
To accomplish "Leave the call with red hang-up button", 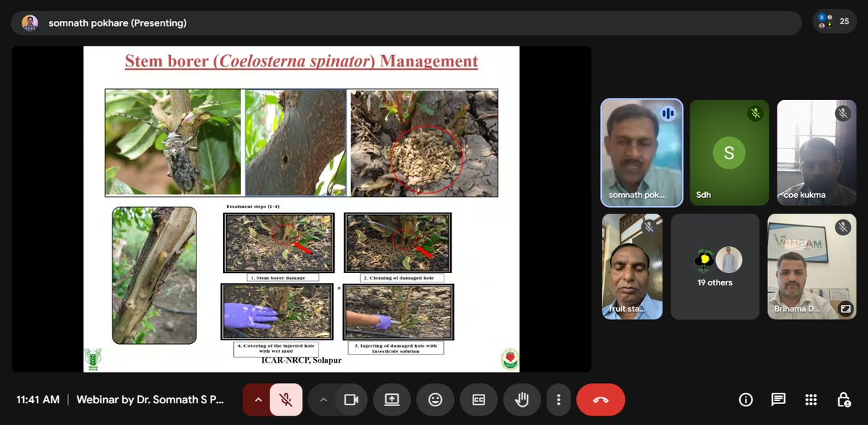I will tap(601, 400).
